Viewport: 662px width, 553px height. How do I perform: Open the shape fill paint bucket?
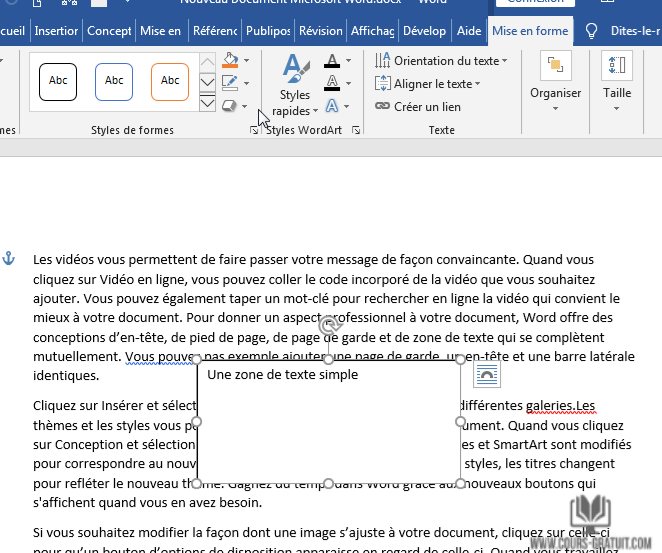click(x=229, y=61)
